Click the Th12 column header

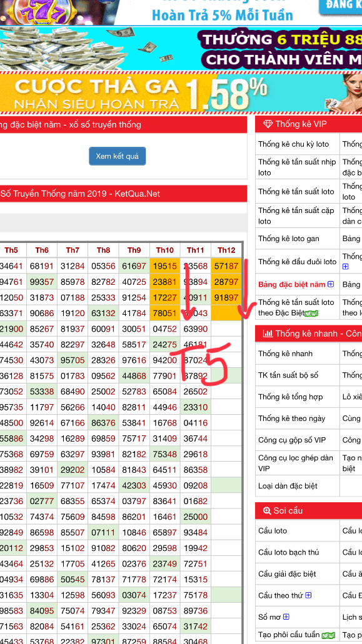[226, 250]
